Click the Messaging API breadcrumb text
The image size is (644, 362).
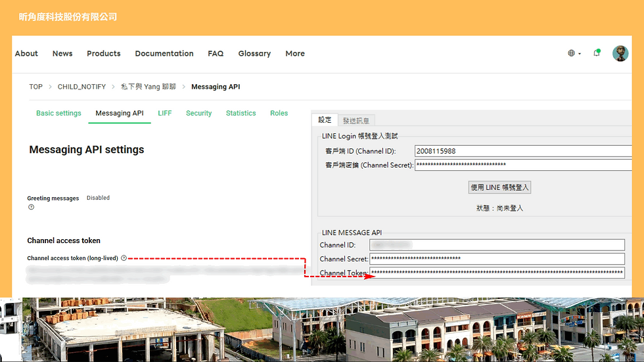pos(216,87)
